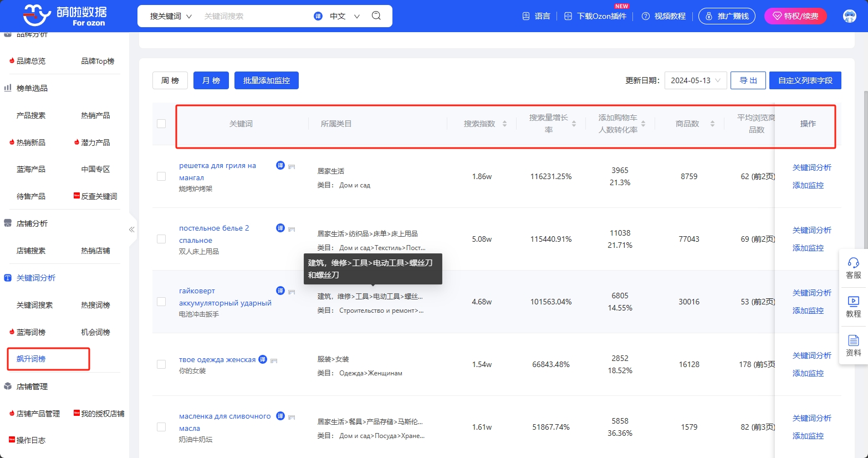
Task: Expand the 榜单选品 sidebar section
Action: [32, 88]
